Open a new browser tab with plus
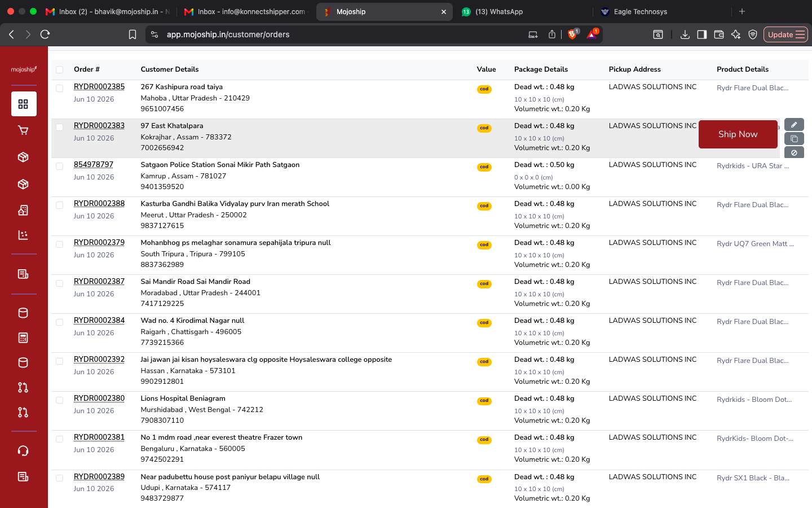This screenshot has width=812, height=508. click(x=742, y=11)
